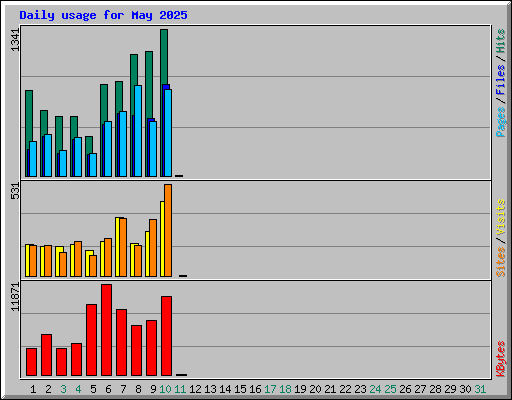This screenshot has height=400, width=512.
Task: Click day label 5 on the x-axis
Action: pos(93,389)
